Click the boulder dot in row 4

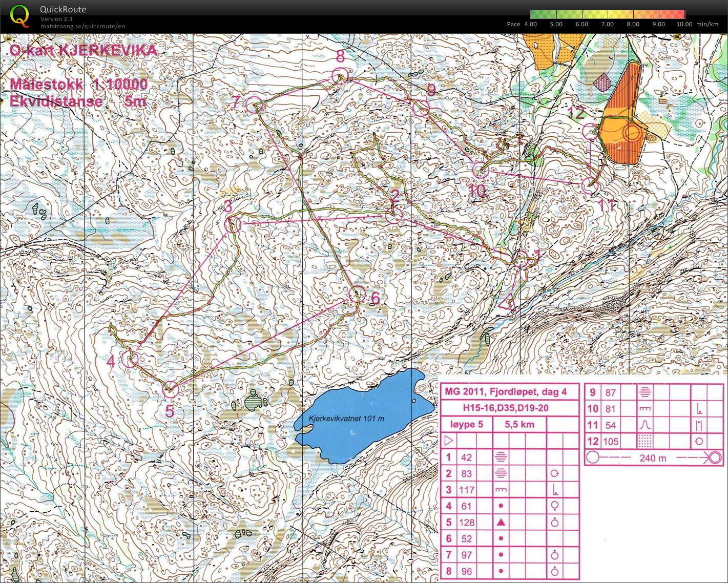[x=501, y=506]
